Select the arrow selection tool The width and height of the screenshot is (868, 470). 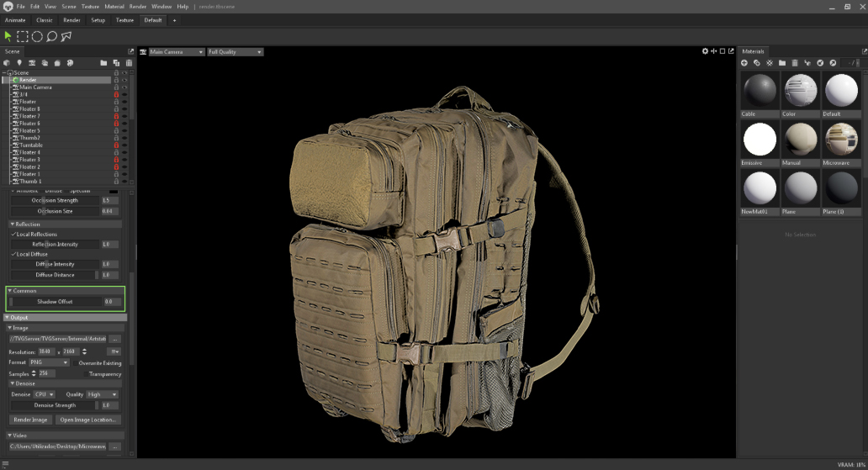[x=8, y=36]
